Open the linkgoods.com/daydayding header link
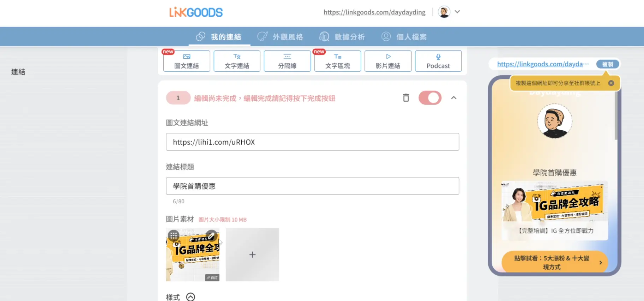 374,12
